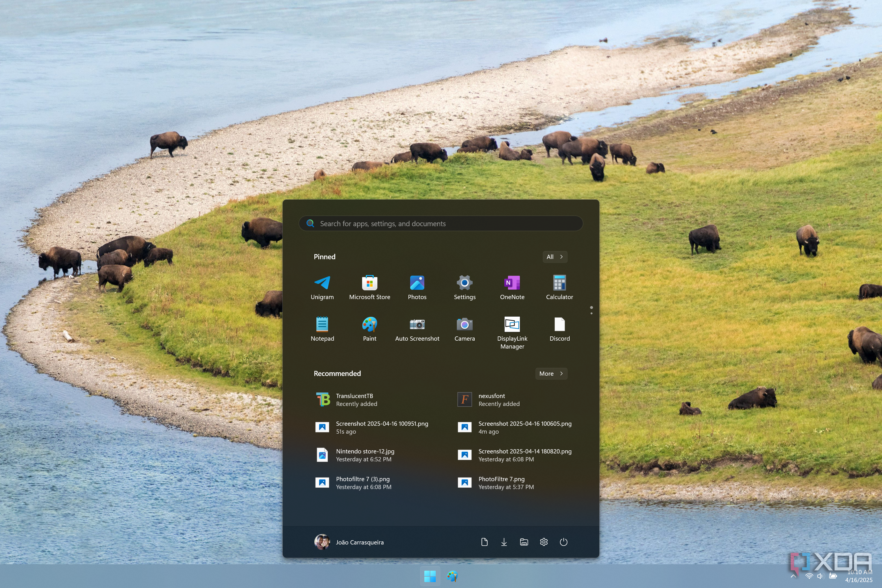Viewport: 882px width, 588px height.
Task: Open the File Explorer folder shortcut
Action: [524, 542]
